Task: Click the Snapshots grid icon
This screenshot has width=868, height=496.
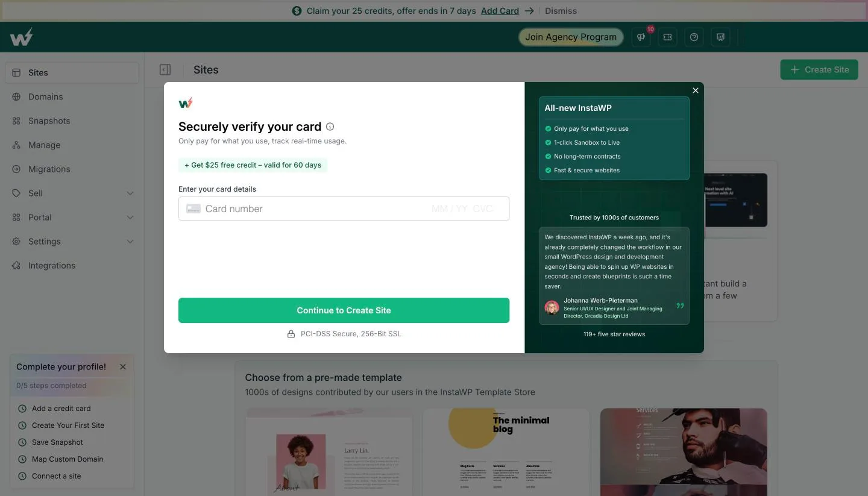Action: [x=16, y=121]
